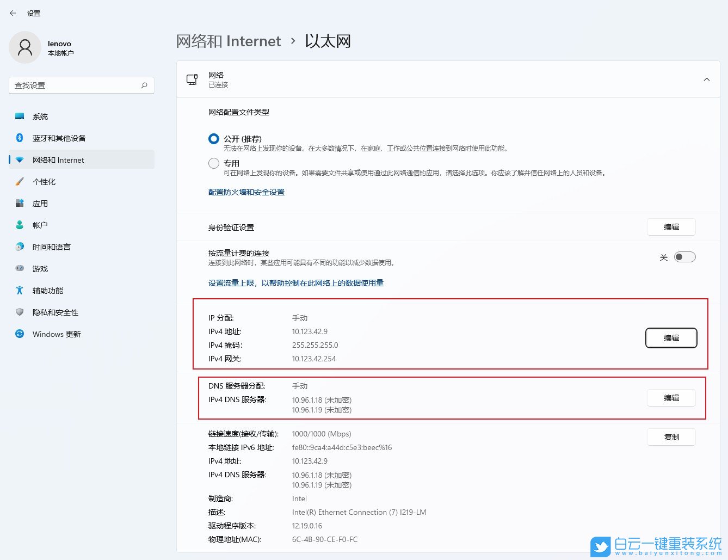Screen dimensions: 728x560
Task: Open 个性化 (Personalization) settings
Action: [x=20, y=181]
